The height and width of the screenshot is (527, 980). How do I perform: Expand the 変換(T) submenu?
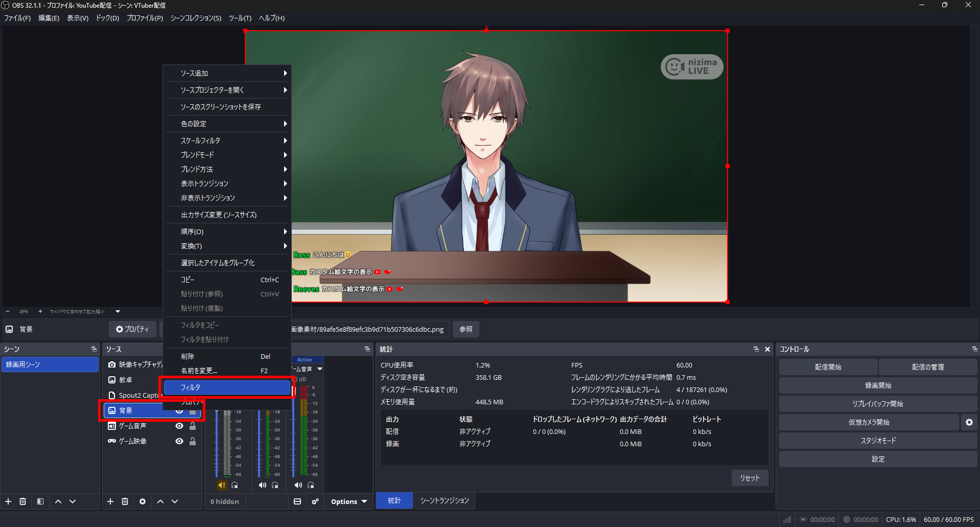tap(227, 246)
